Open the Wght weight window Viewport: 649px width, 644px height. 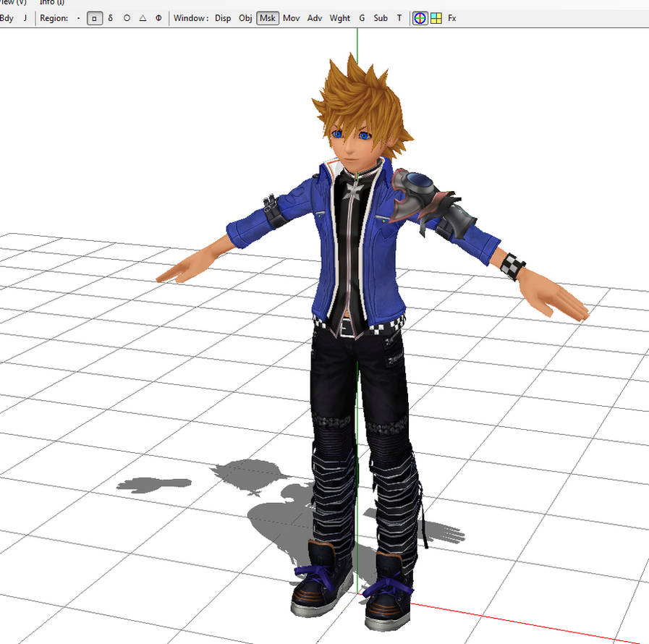340,18
